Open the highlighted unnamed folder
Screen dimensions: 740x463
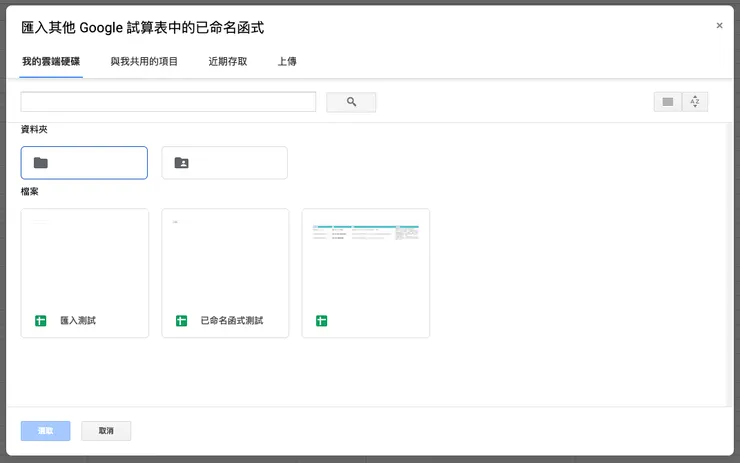pyautogui.click(x=84, y=163)
